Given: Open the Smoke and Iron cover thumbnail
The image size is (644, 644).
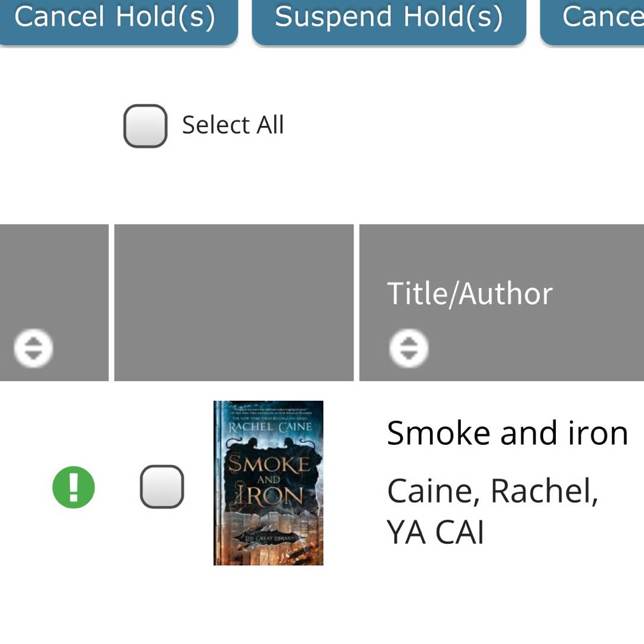Looking at the screenshot, I should click(268, 482).
